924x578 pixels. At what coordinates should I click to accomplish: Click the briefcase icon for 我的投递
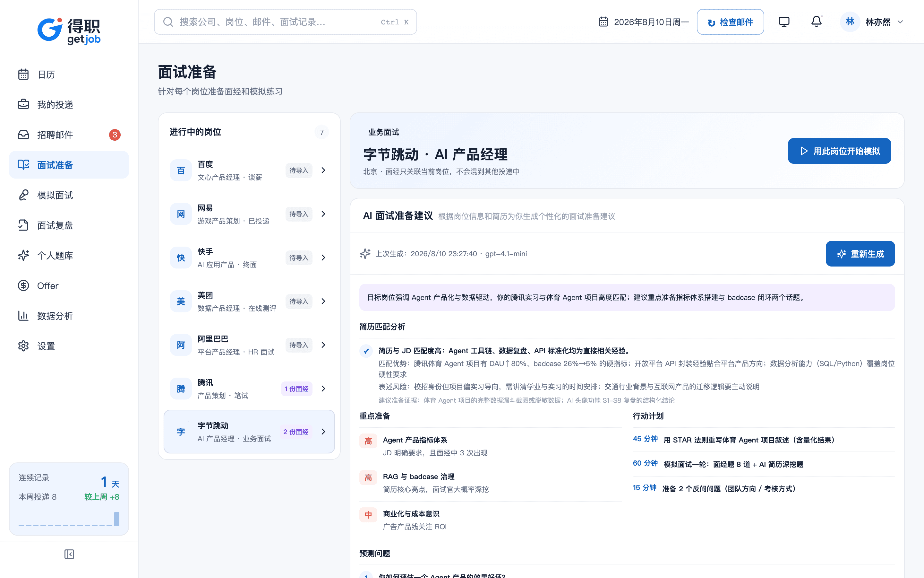point(23,104)
